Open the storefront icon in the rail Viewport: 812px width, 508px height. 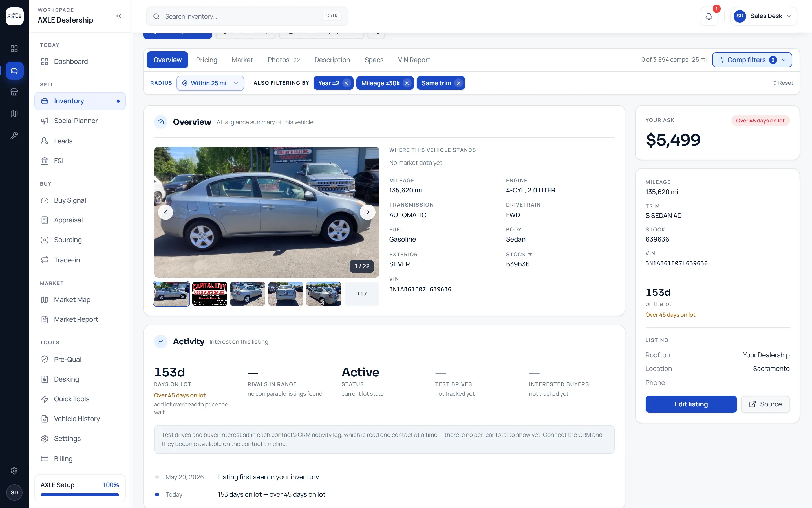click(14, 92)
